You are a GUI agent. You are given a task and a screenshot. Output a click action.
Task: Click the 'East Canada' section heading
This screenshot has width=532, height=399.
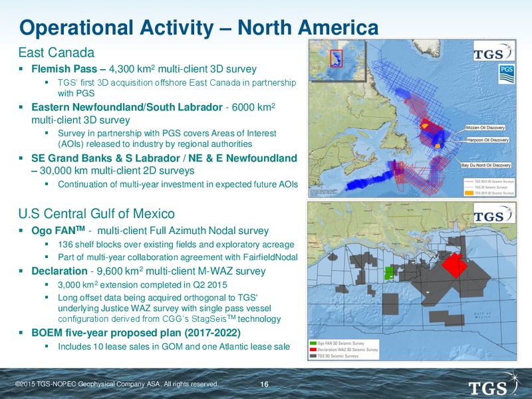click(x=57, y=53)
